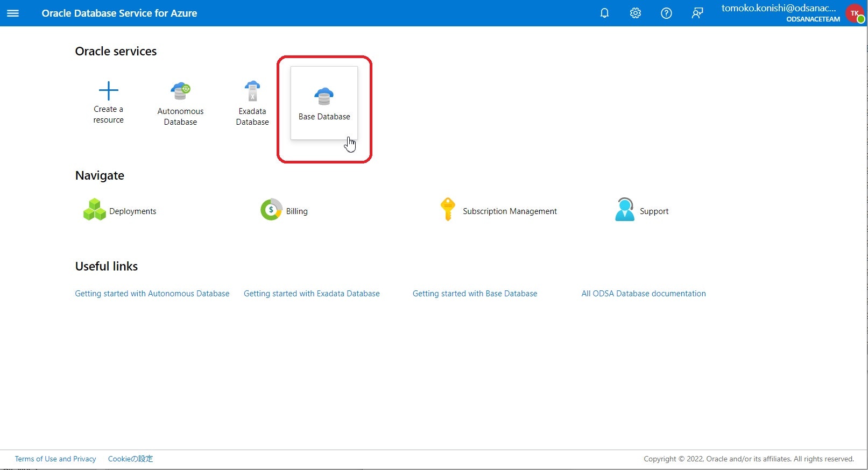Click the Create a resource label

108,115
